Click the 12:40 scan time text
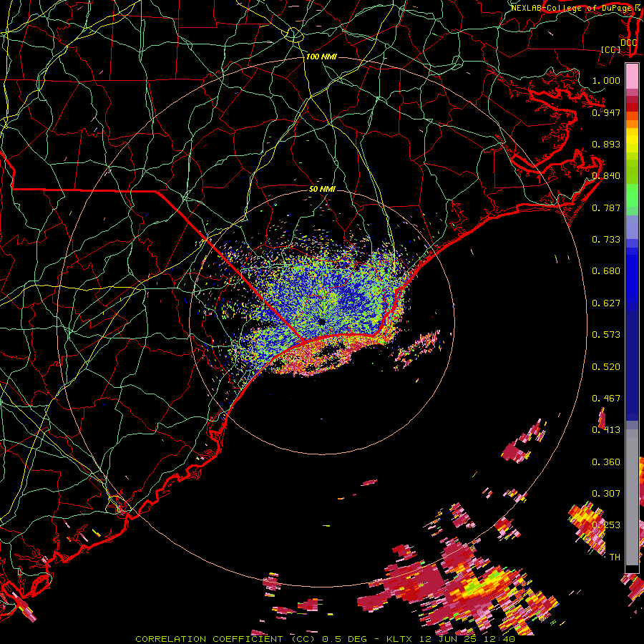Image resolution: width=644 pixels, height=644 pixels. pyautogui.click(x=499, y=639)
